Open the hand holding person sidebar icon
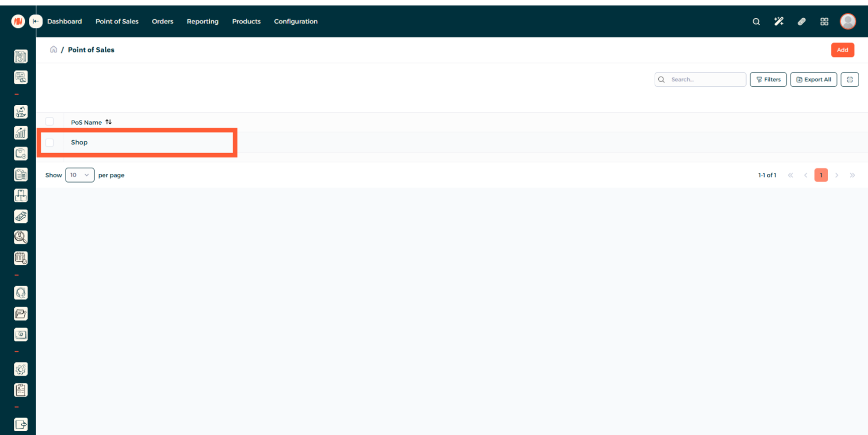Screen dimensions: 868x435 21,112
